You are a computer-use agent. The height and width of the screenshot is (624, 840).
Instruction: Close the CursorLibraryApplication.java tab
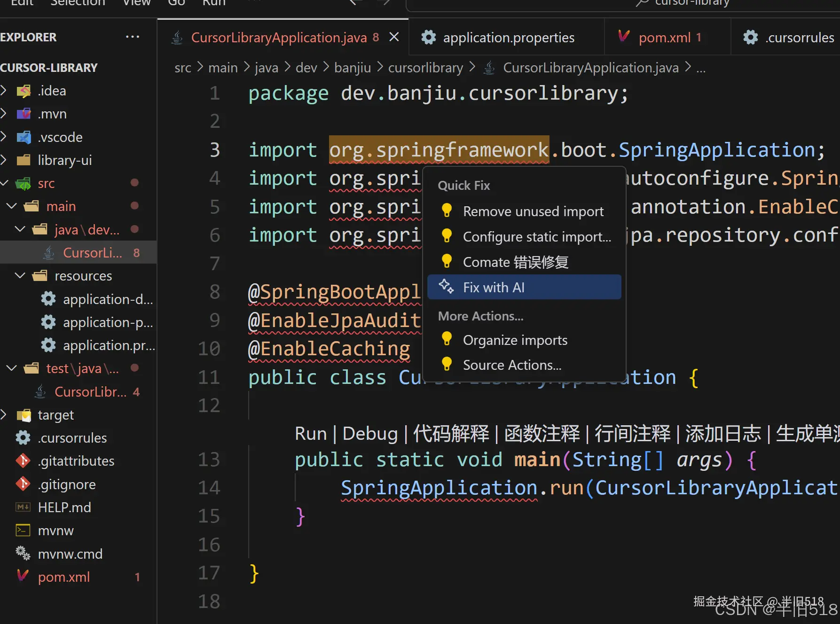394,37
